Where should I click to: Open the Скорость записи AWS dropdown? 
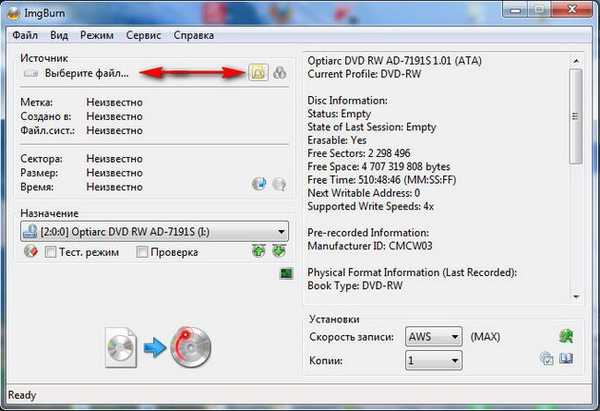pyautogui.click(x=434, y=337)
